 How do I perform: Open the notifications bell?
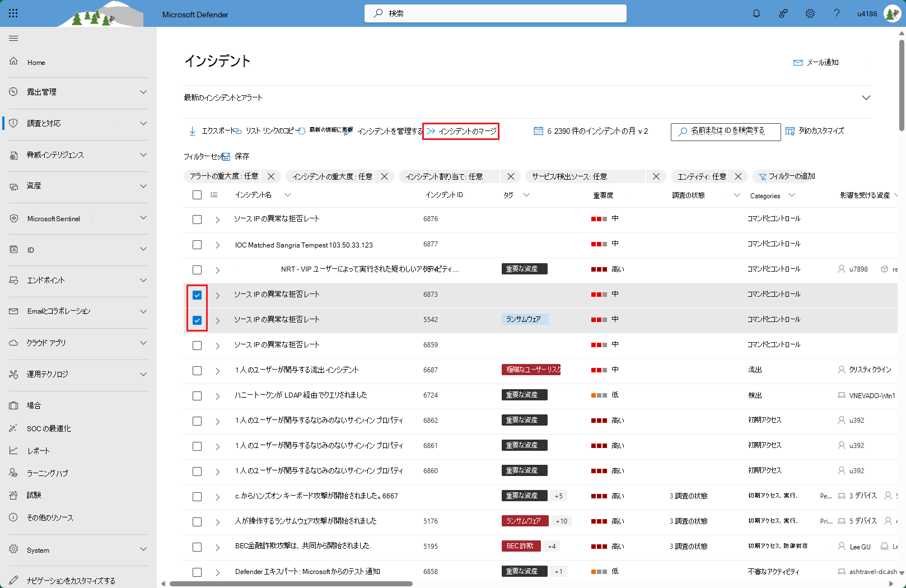pyautogui.click(x=756, y=13)
